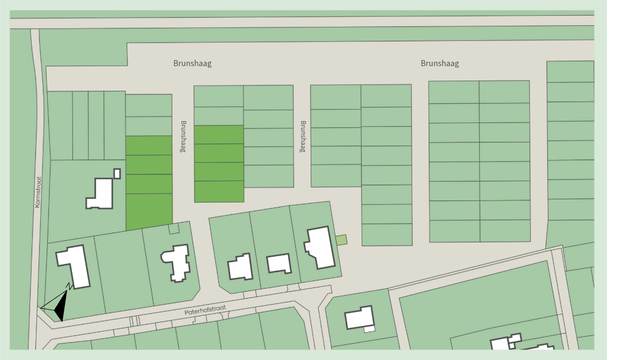Click the white building south of Paterhofstraat's east end
The image size is (644, 360).
tap(360, 318)
